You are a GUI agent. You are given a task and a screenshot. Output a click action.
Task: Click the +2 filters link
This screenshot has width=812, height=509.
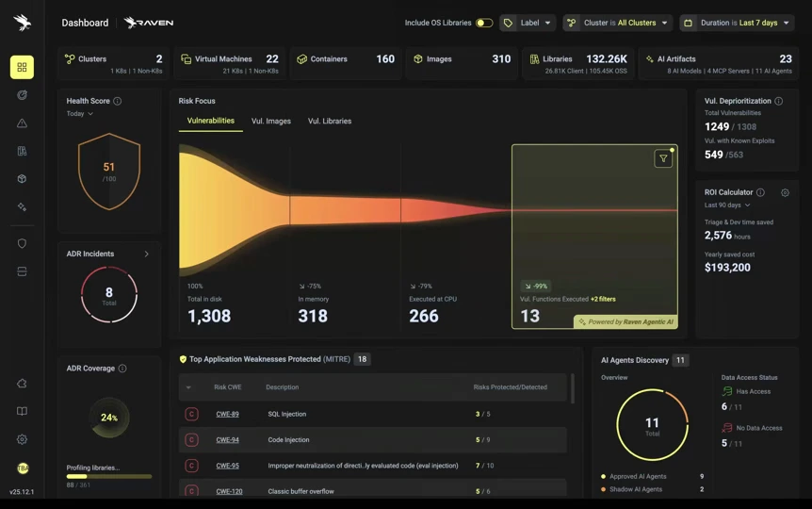(603, 299)
